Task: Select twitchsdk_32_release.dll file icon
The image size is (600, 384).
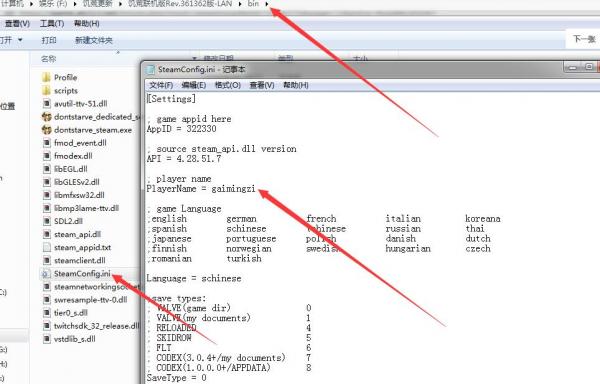Action: (x=46, y=326)
